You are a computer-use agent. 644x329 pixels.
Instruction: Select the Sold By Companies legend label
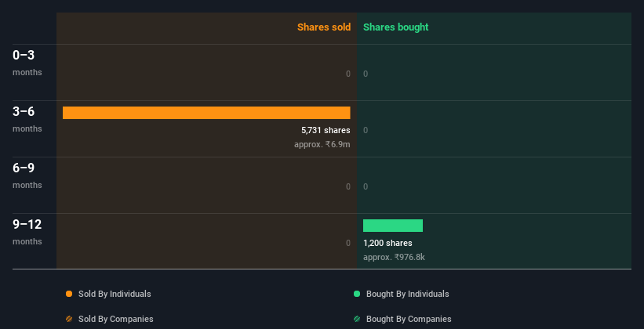(x=116, y=319)
